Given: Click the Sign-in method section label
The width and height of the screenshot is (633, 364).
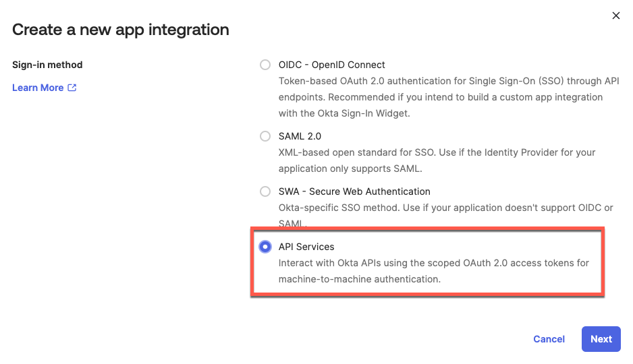Looking at the screenshot, I should (x=47, y=65).
